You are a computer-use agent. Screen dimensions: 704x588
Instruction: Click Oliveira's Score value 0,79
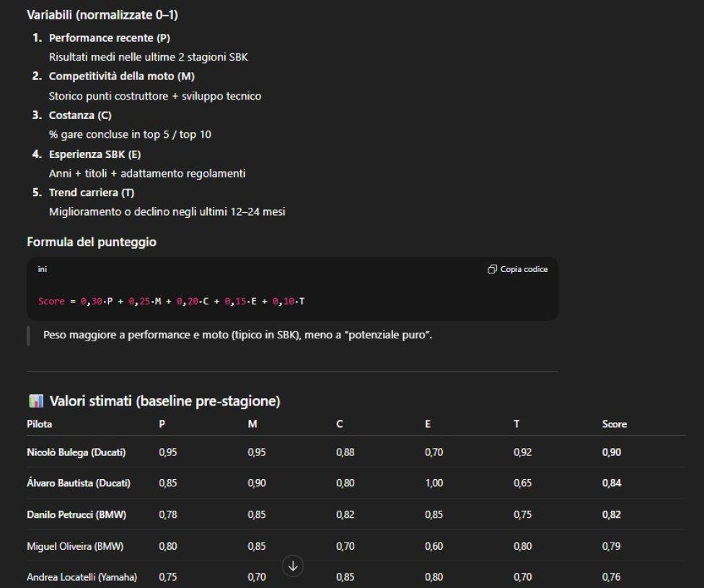[611, 546]
